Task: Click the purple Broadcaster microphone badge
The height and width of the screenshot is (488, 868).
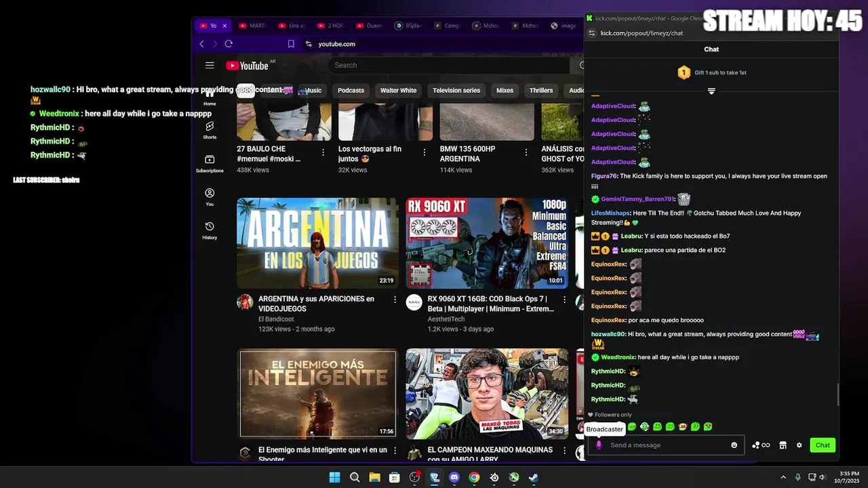Action: point(598,445)
